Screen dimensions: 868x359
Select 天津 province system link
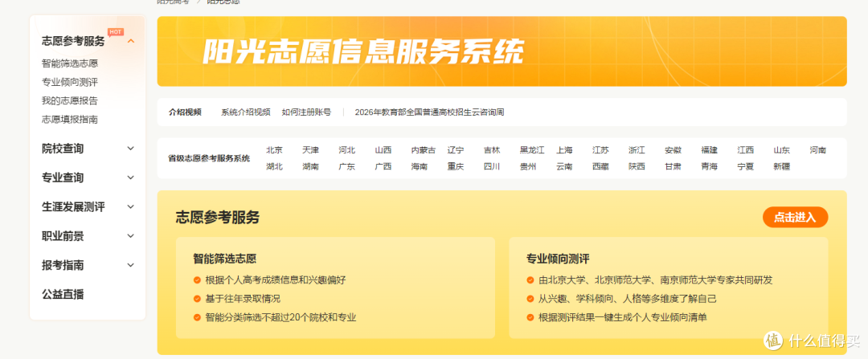click(310, 150)
